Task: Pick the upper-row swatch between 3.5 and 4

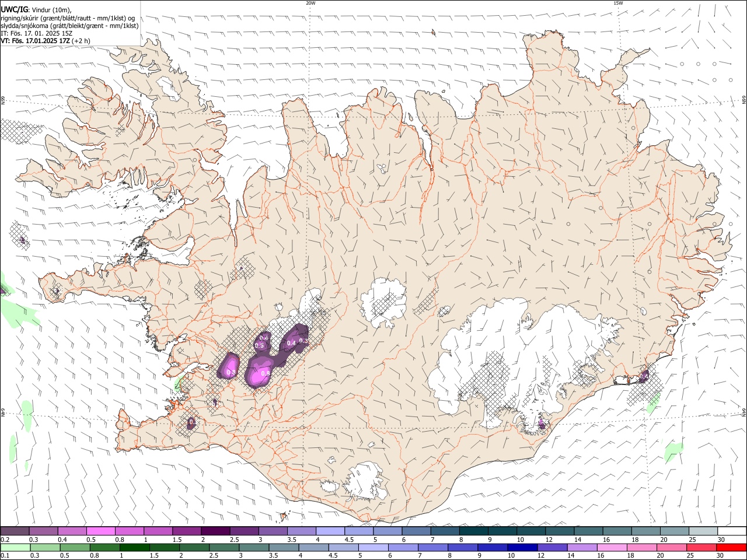Action: tap(301, 531)
